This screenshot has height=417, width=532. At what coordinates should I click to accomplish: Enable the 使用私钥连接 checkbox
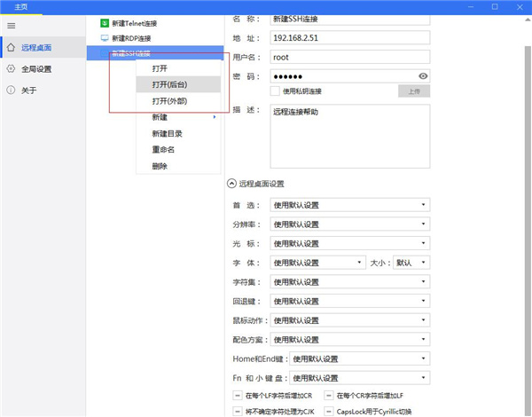(275, 90)
